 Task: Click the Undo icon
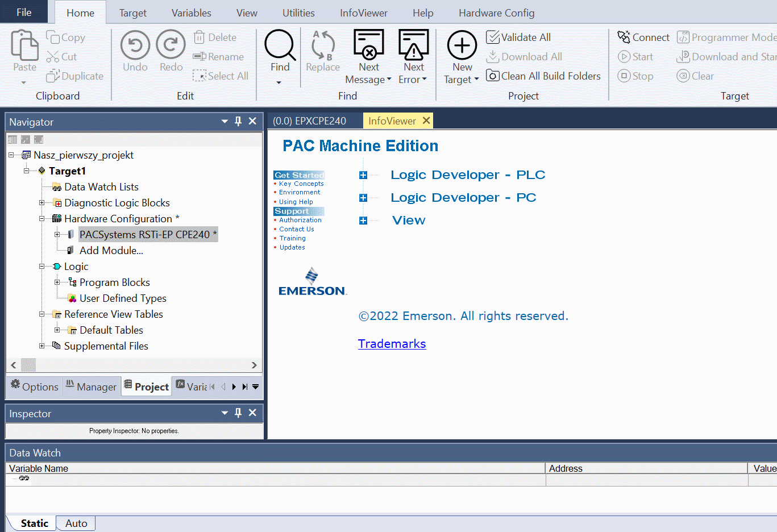point(135,45)
